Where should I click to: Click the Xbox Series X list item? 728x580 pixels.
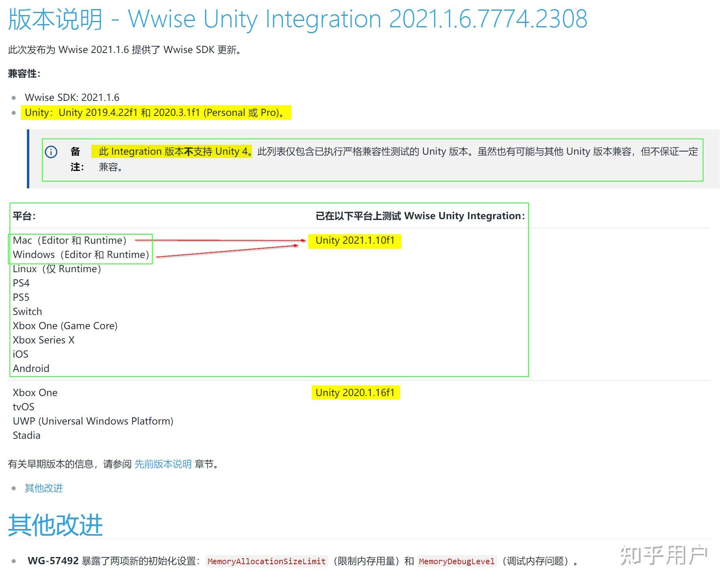[x=44, y=340]
